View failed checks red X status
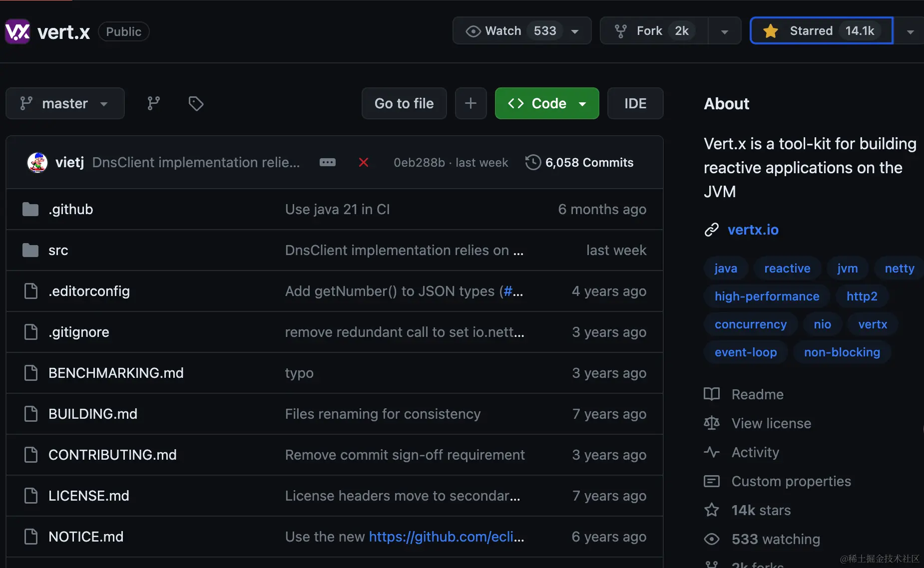 point(364,162)
